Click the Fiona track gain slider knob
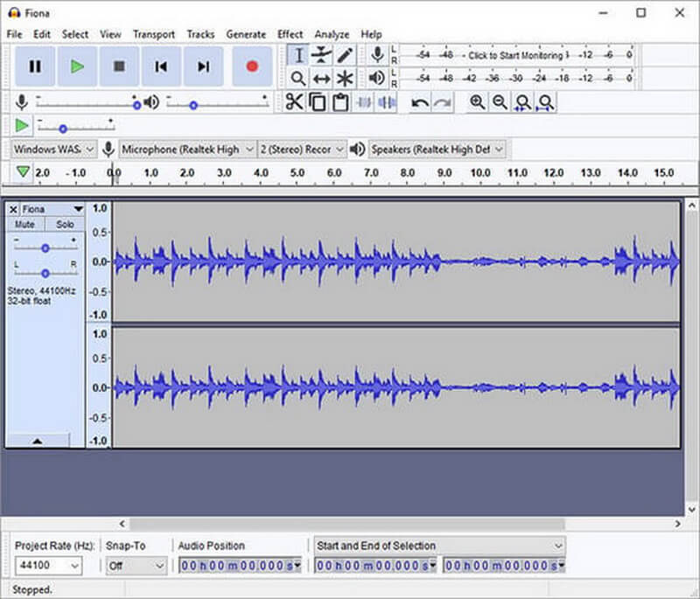Image resolution: width=700 pixels, height=599 pixels. coord(45,248)
